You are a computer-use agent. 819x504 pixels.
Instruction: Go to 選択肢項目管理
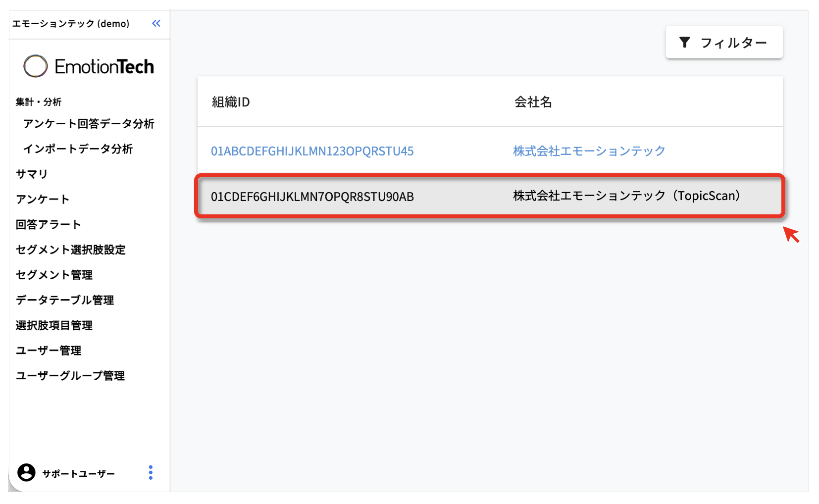[54, 326]
